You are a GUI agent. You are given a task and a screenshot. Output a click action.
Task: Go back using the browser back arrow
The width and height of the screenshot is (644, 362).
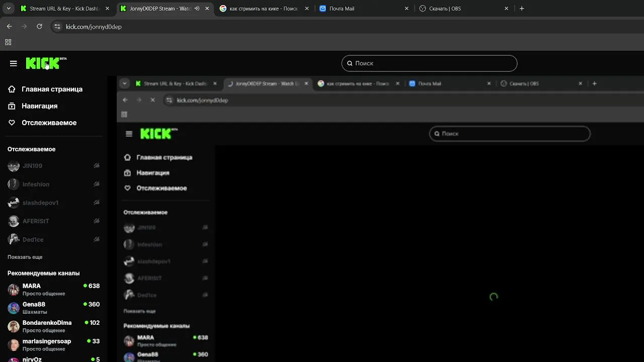tap(9, 27)
